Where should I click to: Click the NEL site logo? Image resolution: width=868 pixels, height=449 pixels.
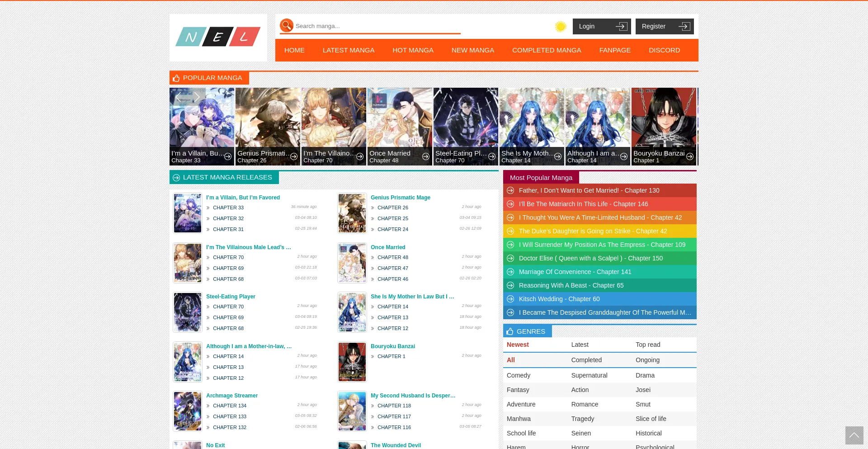218,37
